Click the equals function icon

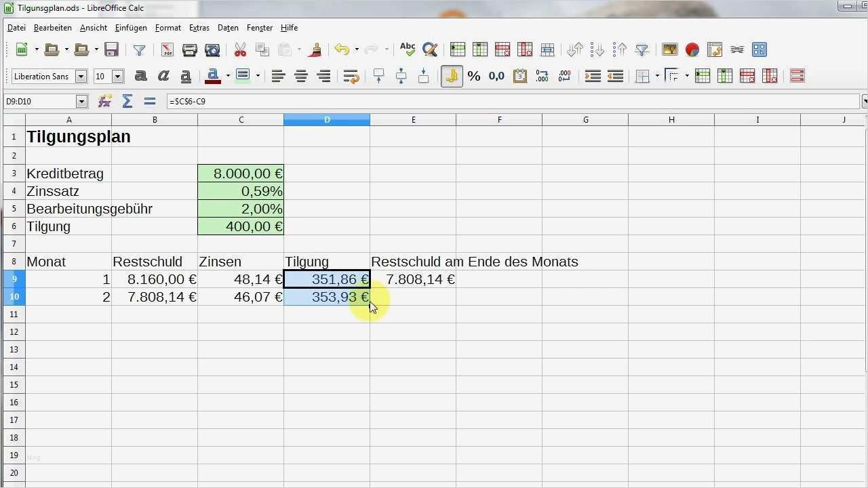pyautogui.click(x=150, y=102)
